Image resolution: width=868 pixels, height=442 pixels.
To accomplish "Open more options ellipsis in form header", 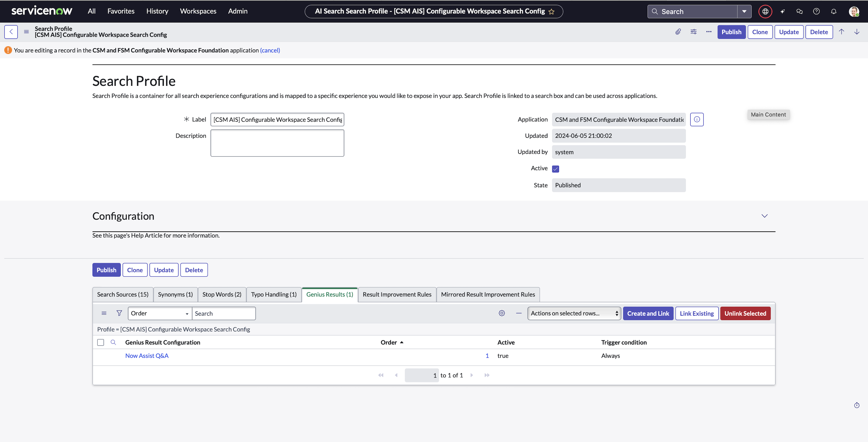I will [x=709, y=32].
